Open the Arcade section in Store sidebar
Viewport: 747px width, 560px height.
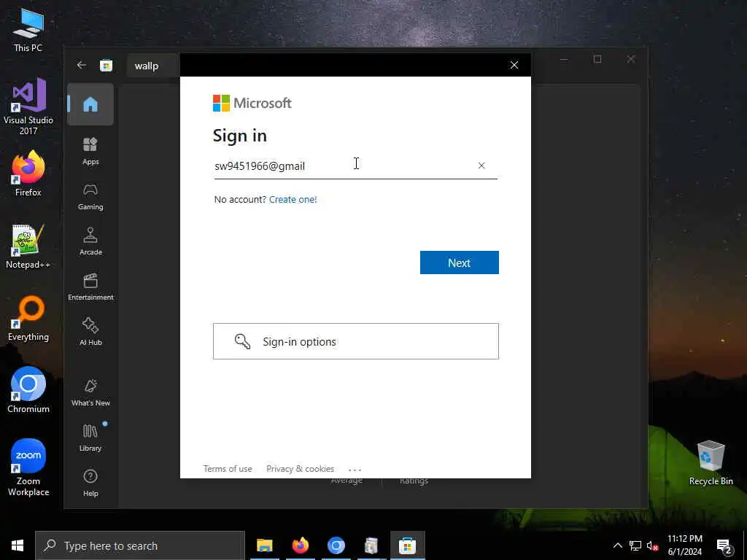(x=90, y=242)
